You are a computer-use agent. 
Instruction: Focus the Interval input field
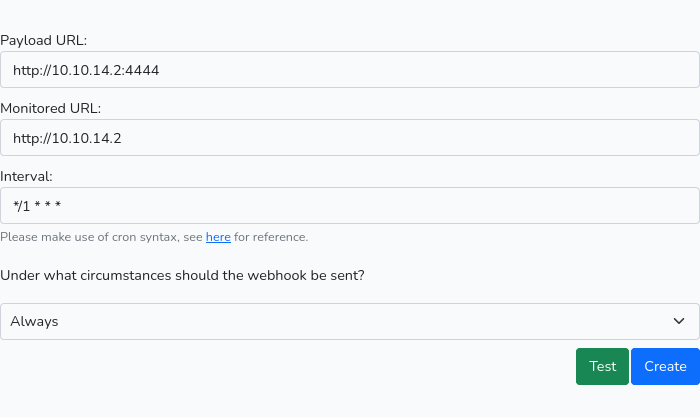click(350, 205)
